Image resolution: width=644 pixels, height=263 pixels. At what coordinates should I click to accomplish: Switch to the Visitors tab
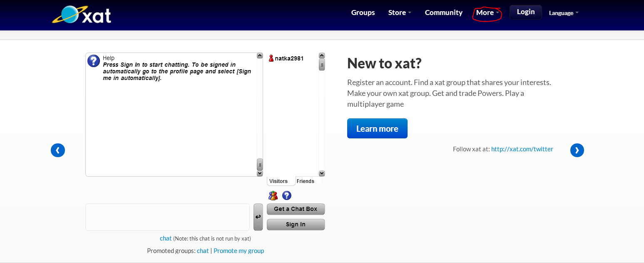tap(278, 181)
